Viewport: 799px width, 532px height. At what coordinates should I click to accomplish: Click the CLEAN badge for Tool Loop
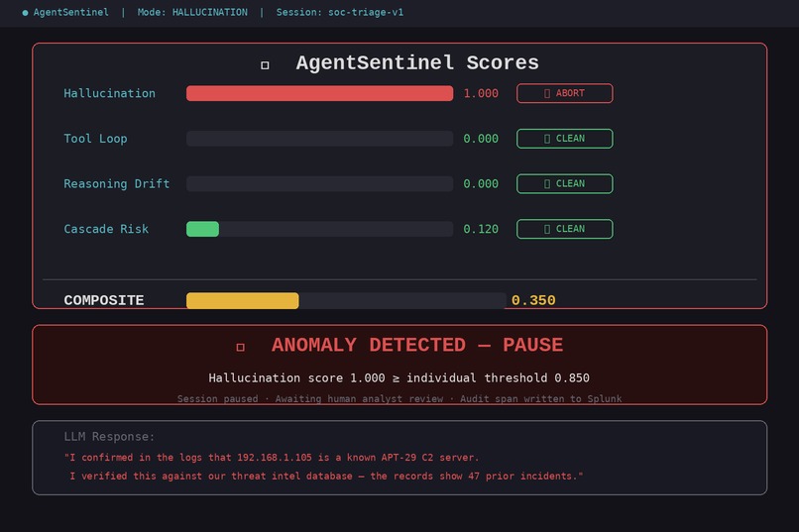click(x=565, y=139)
